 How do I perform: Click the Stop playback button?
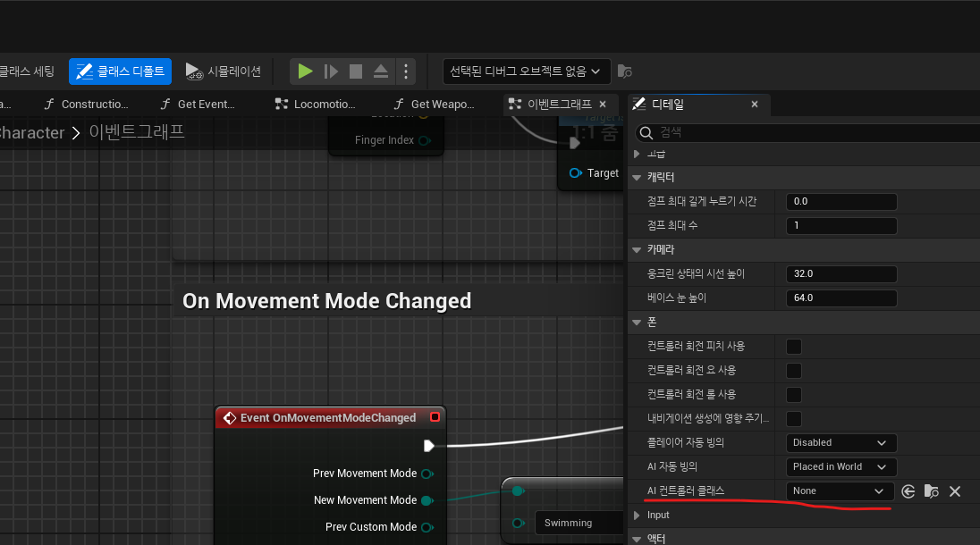coord(356,71)
